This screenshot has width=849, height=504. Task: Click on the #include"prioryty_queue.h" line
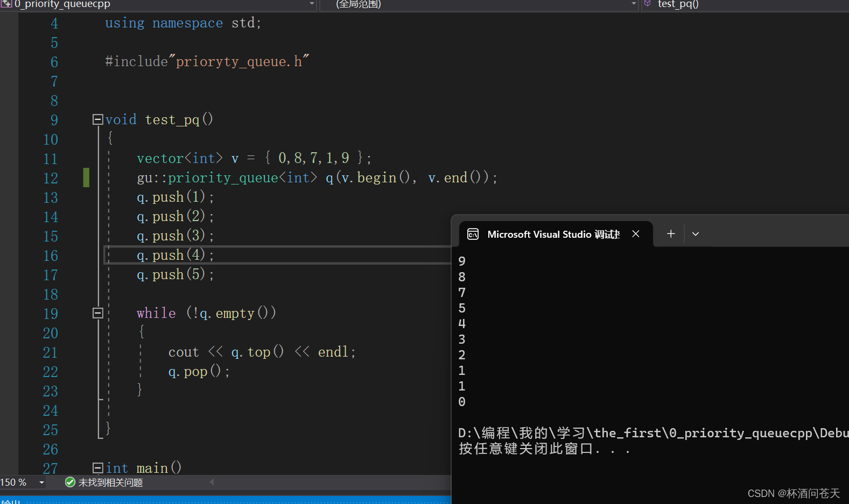[207, 61]
